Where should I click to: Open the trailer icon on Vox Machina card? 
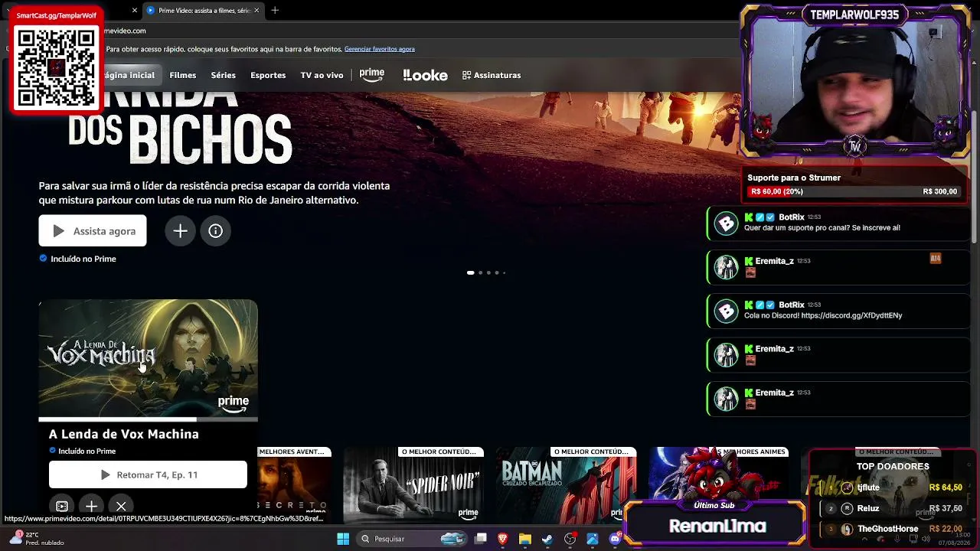pos(62,506)
